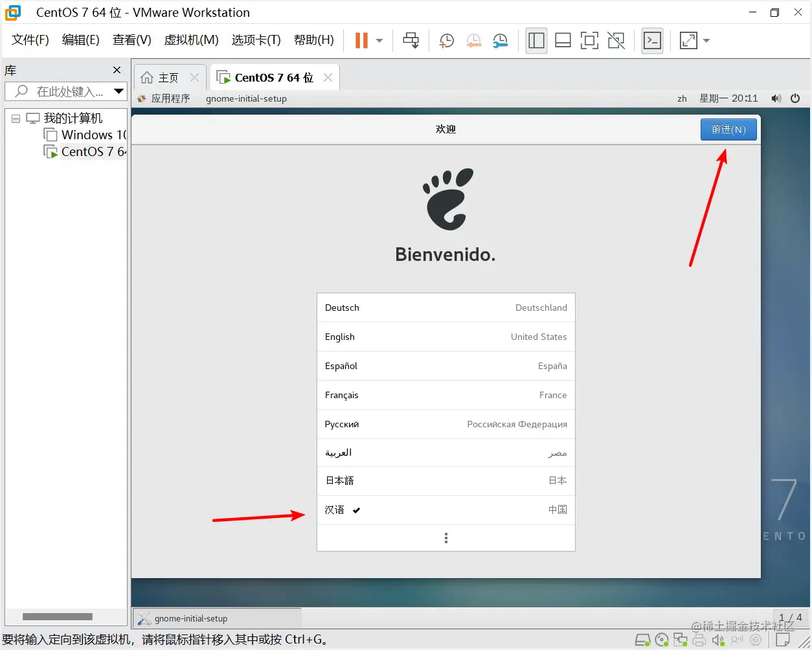Viewport: 812px width, 650px height.
Task: Open the 应用程序 applications menu in guest
Action: 164,98
